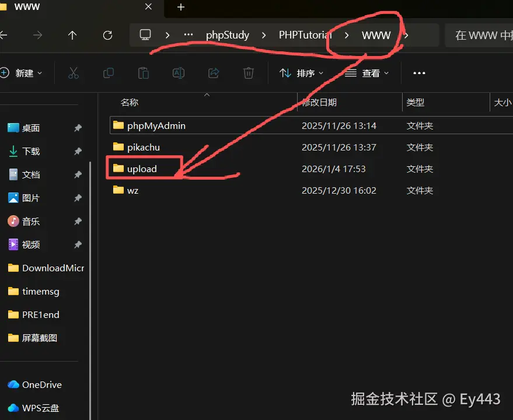Click the Copy icon in toolbar
Screen dimensions: 513x420
[109, 73]
